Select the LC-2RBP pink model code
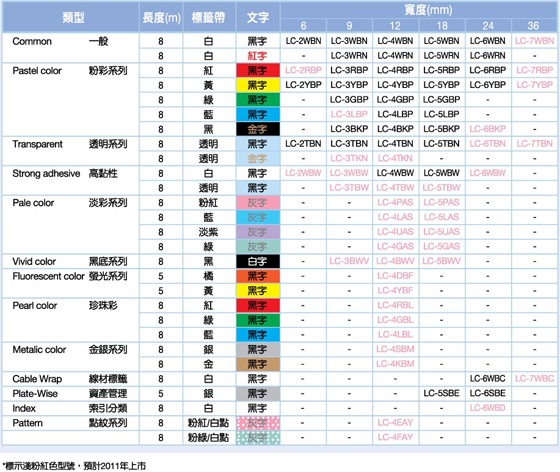The height and width of the screenshot is (472, 560). pos(303,70)
